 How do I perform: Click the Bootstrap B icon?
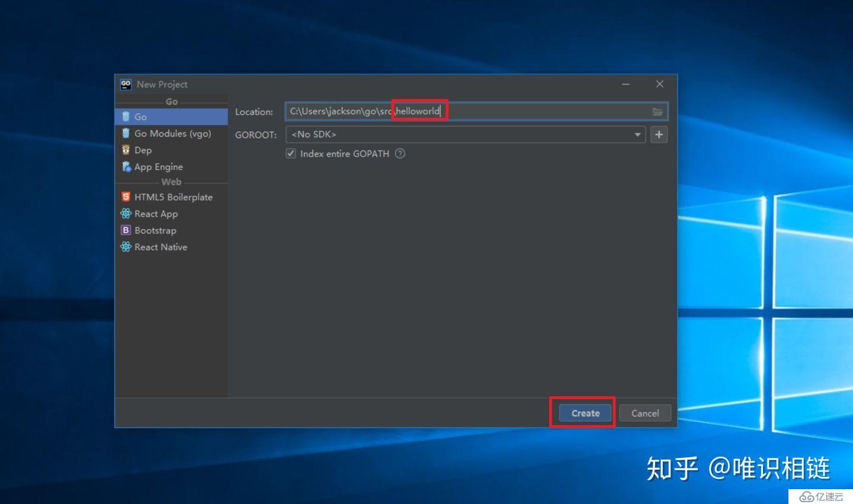tap(126, 230)
